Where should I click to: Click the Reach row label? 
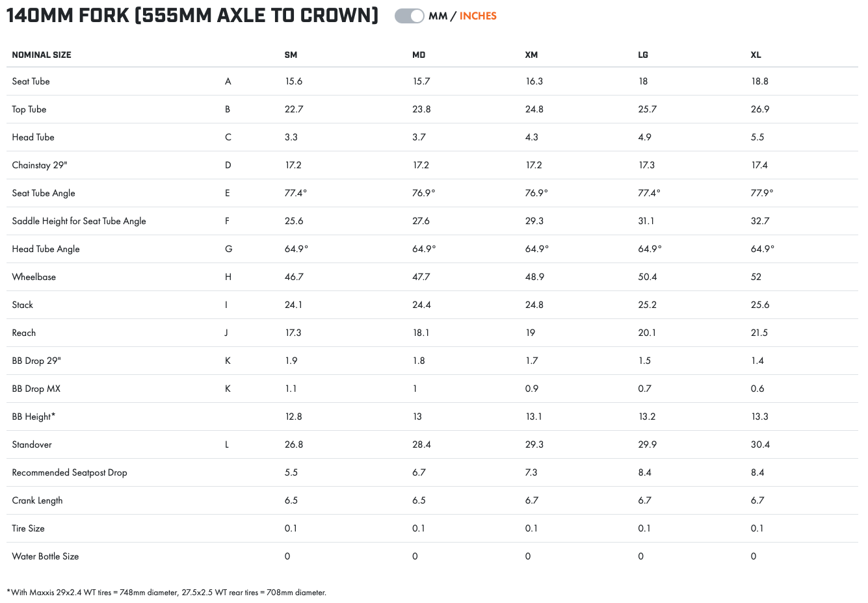tap(24, 333)
